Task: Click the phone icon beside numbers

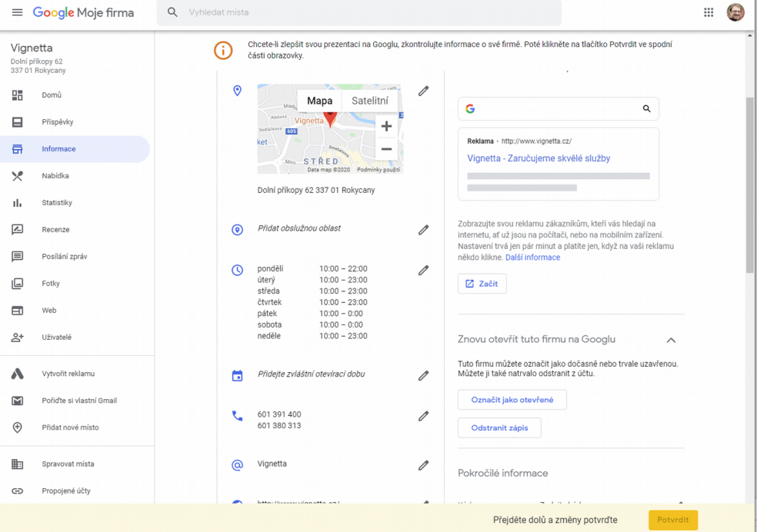Action: (237, 416)
